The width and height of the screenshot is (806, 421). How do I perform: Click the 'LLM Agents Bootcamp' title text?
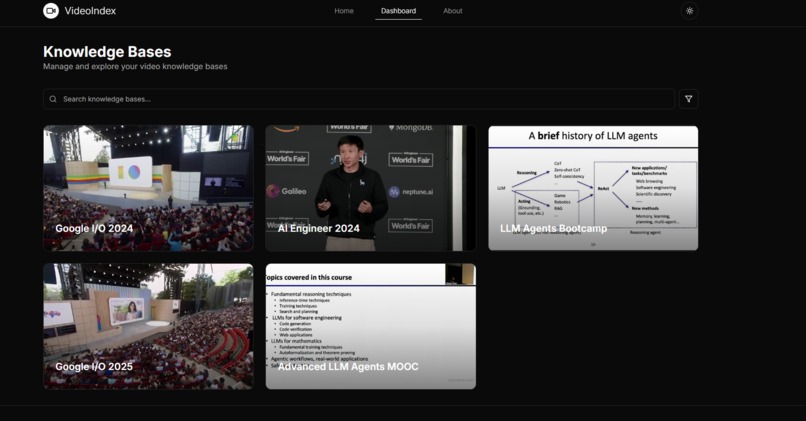[554, 229]
